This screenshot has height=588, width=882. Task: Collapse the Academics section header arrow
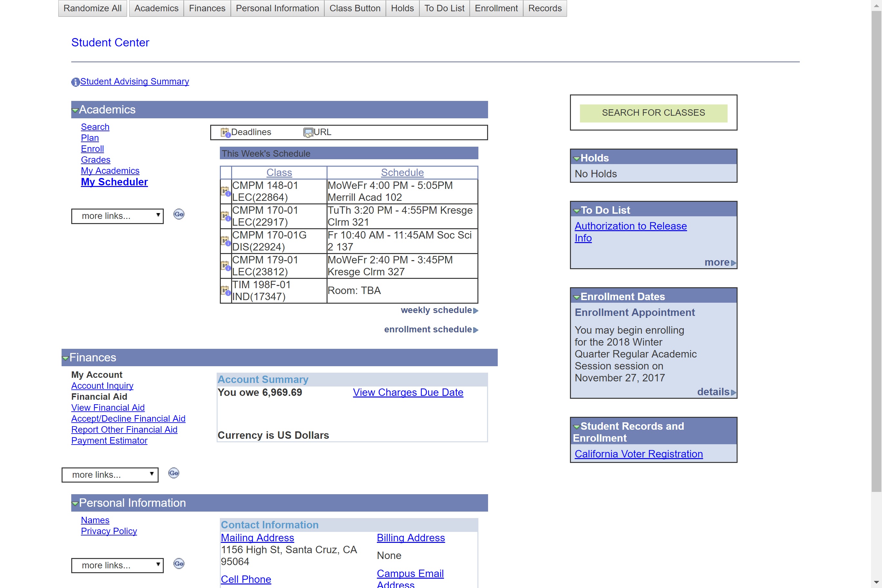tap(75, 110)
